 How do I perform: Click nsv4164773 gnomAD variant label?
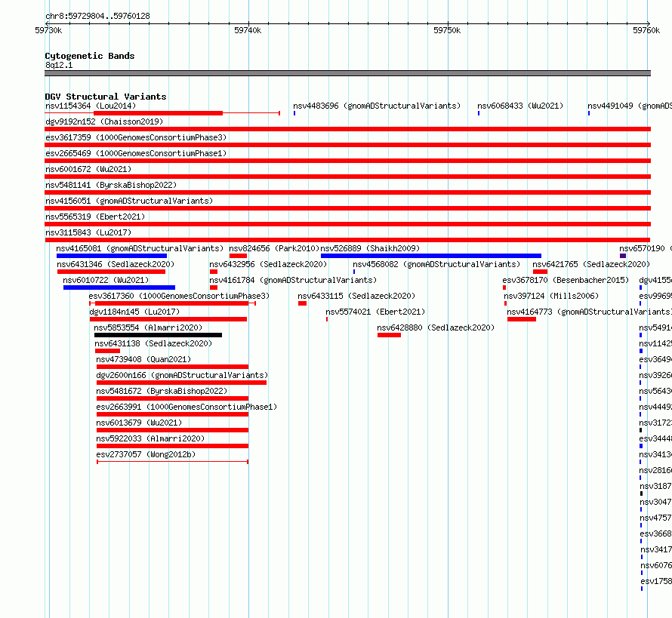pos(589,312)
